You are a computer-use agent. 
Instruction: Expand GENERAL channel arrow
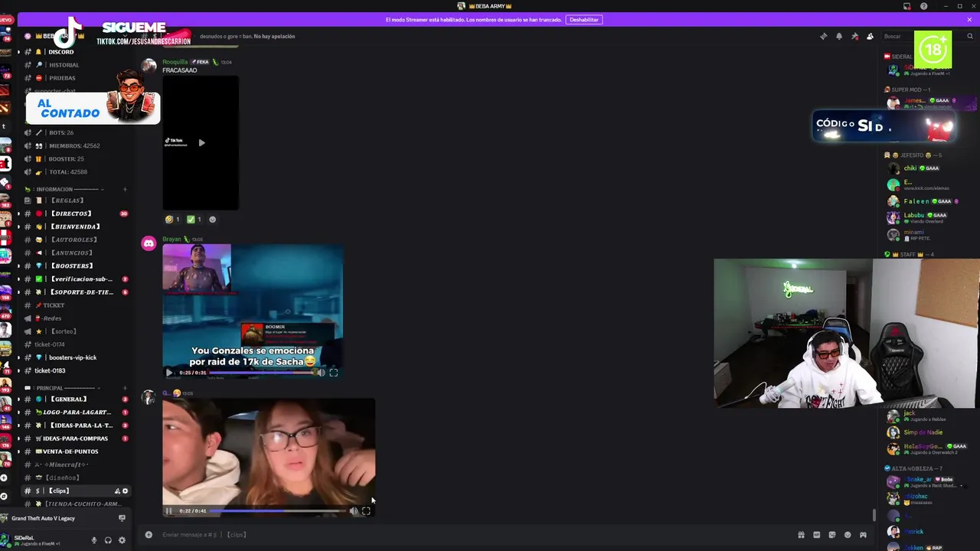click(19, 399)
